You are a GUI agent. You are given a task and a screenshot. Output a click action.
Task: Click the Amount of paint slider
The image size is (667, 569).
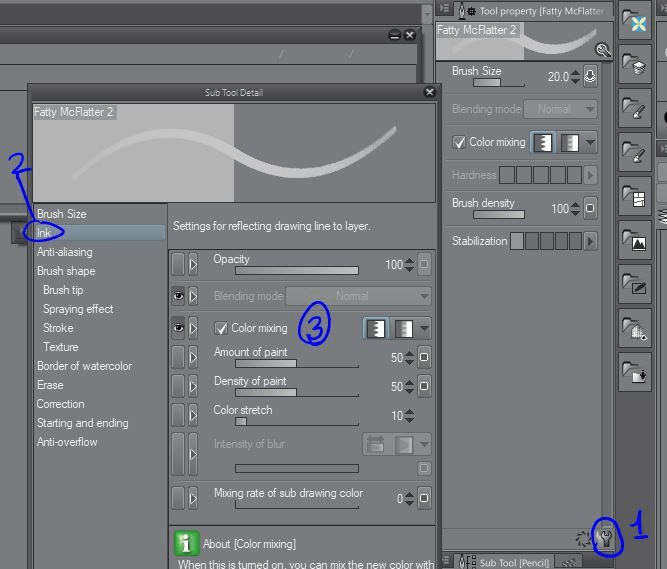[296, 364]
